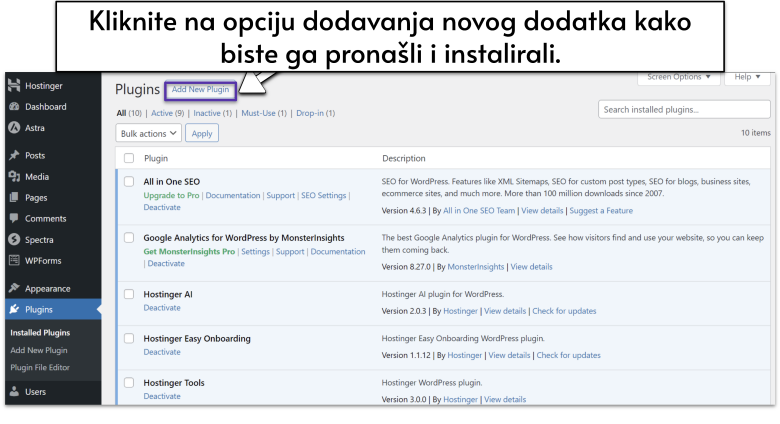This screenshot has width=780, height=424.
Task: Click the Add New Plugin button beside title
Action: point(200,90)
